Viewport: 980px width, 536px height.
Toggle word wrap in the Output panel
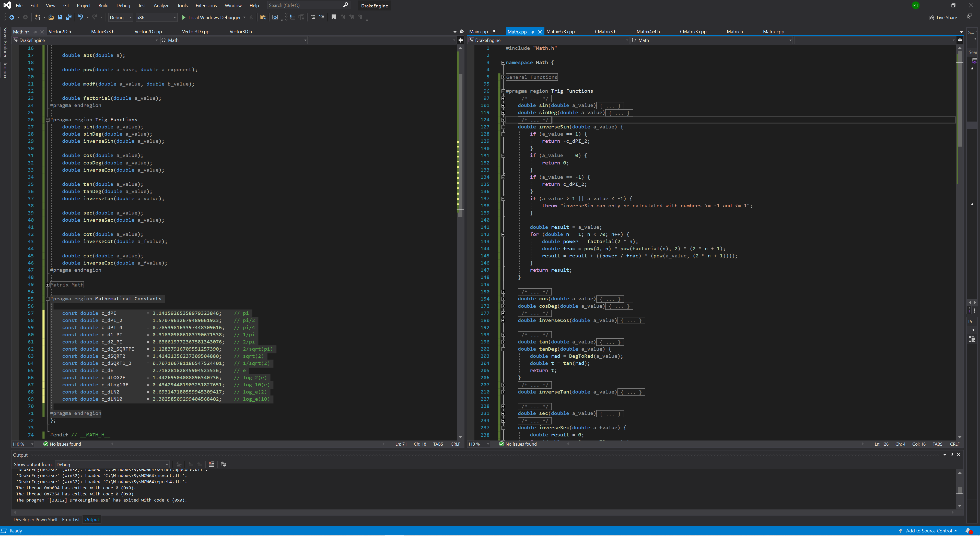pyautogui.click(x=224, y=464)
